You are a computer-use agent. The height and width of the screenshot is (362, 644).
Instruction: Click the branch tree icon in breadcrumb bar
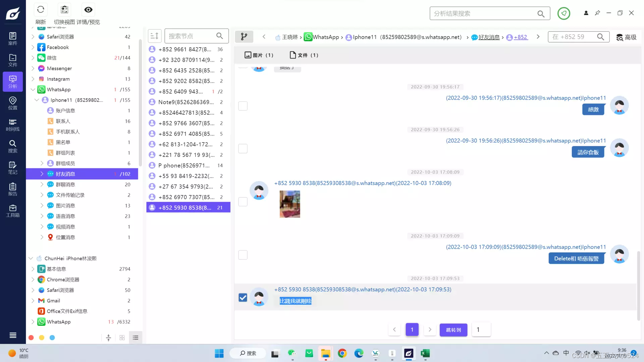click(x=244, y=37)
